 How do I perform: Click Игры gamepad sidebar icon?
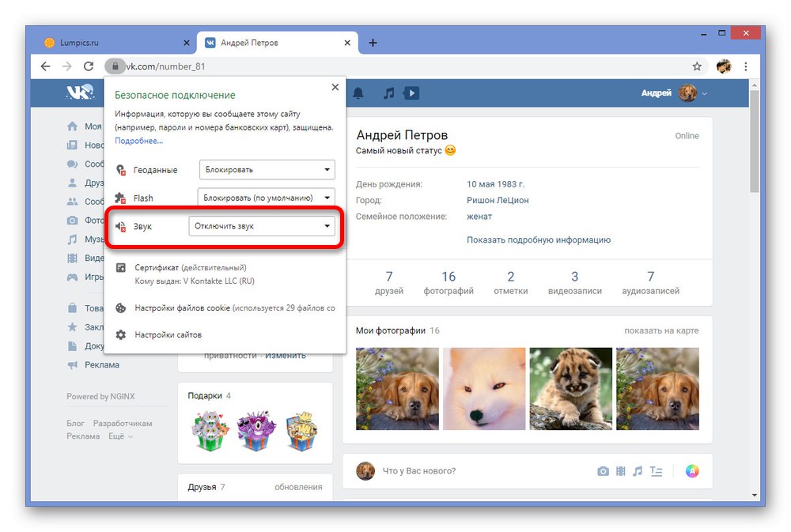[x=72, y=277]
